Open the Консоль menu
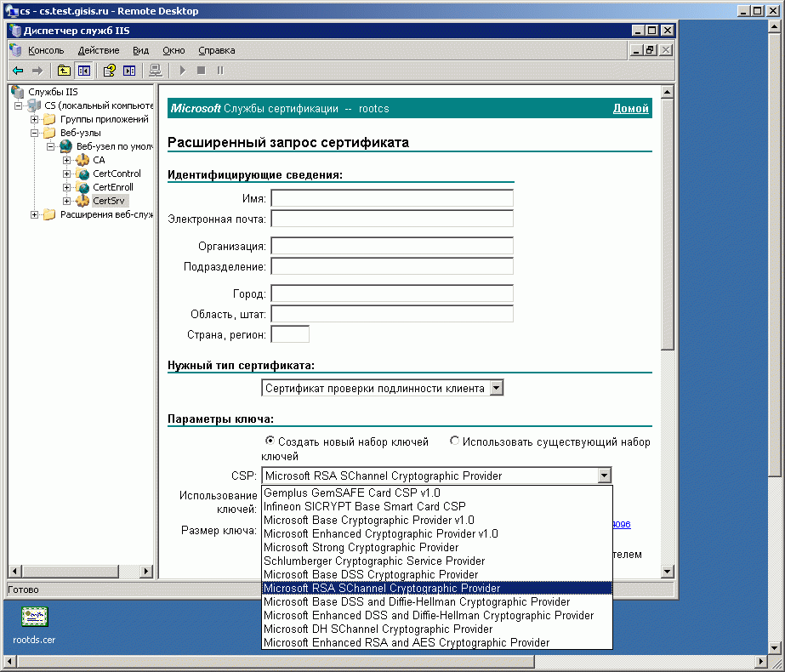Image resolution: width=785 pixels, height=672 pixels. click(46, 50)
